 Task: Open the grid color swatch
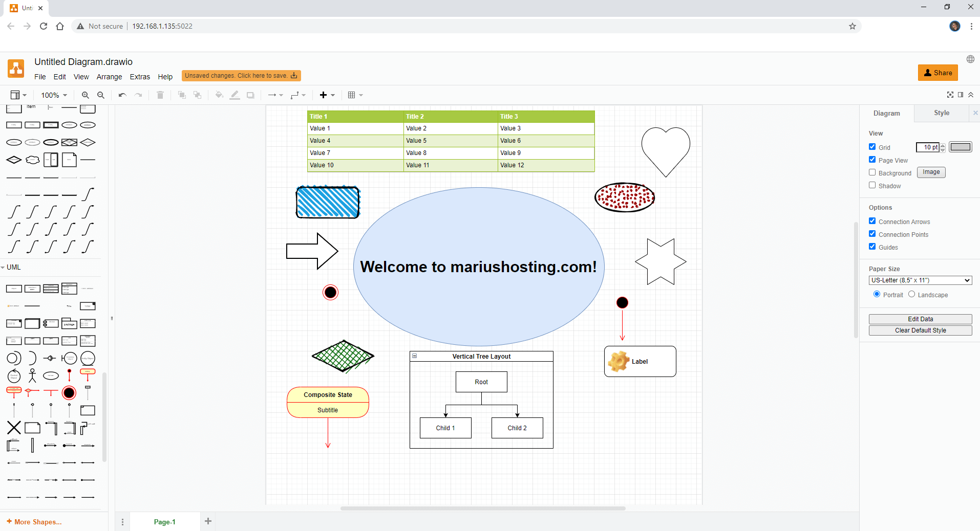(x=960, y=147)
